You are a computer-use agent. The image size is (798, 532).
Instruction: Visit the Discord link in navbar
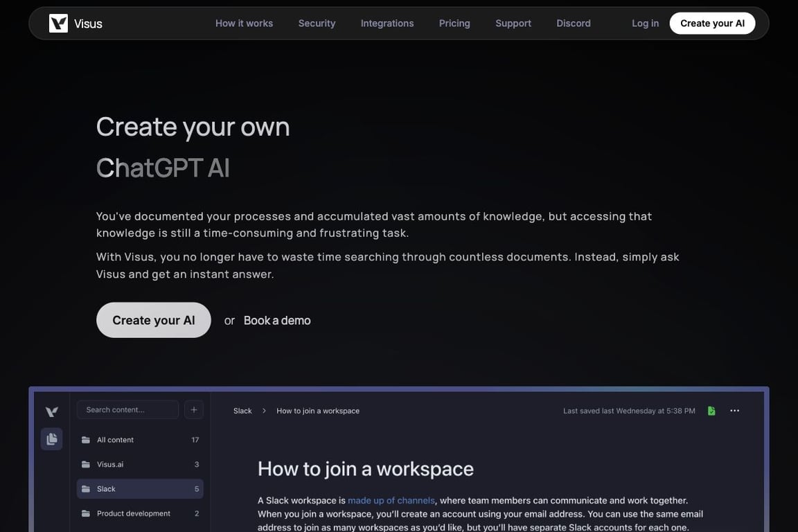click(x=574, y=24)
